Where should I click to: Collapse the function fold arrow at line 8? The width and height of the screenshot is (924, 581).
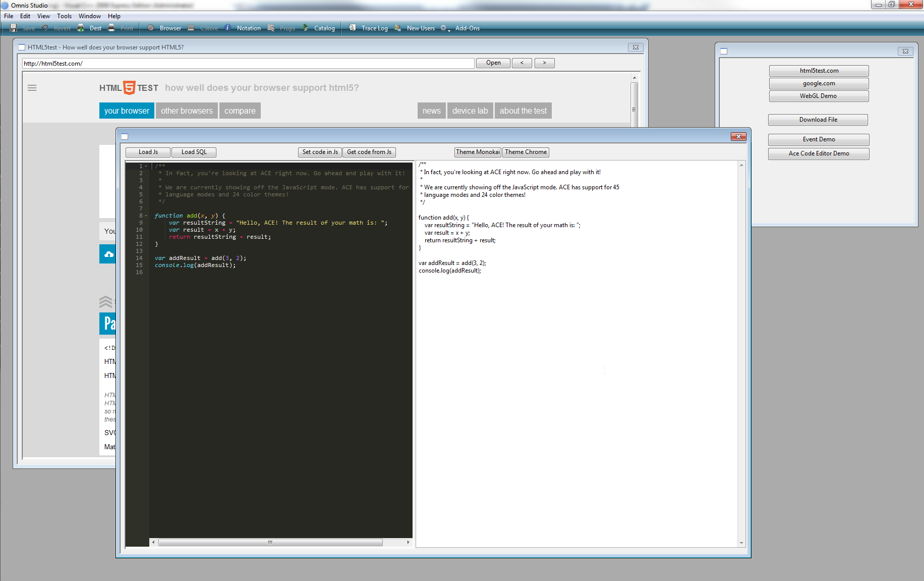tap(146, 216)
